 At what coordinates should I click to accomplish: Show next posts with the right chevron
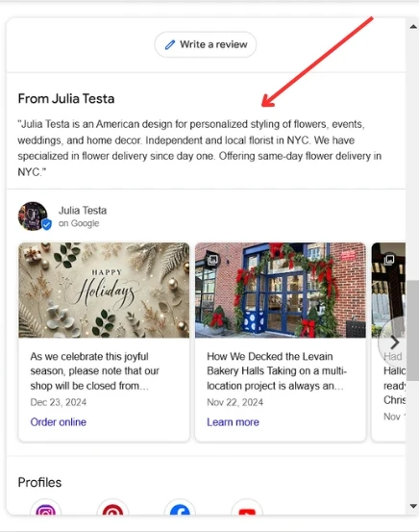click(x=394, y=342)
